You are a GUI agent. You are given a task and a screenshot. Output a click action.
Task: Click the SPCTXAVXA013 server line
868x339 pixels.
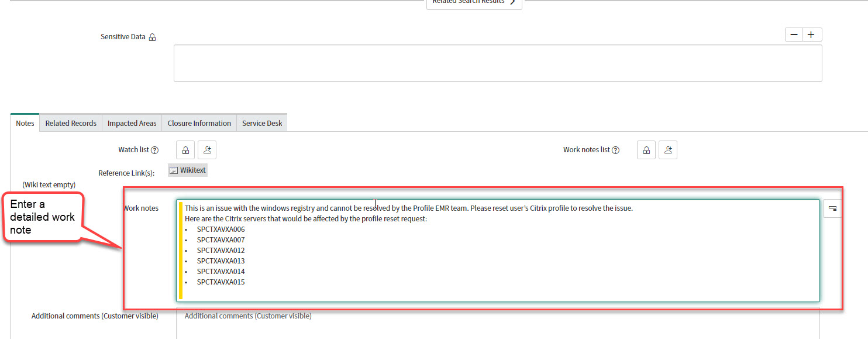[x=221, y=261]
